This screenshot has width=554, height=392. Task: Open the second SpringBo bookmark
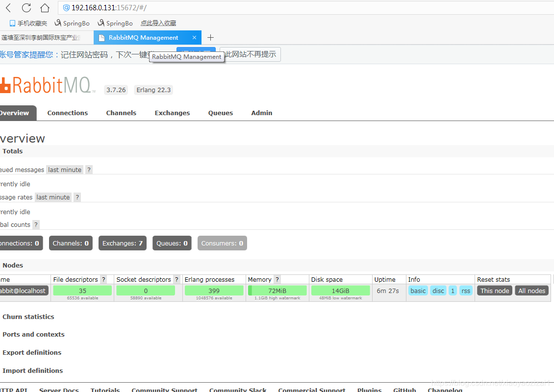point(115,24)
